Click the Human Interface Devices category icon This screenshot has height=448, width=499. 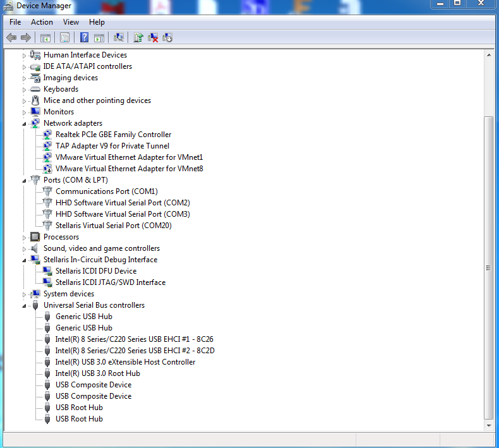click(35, 55)
